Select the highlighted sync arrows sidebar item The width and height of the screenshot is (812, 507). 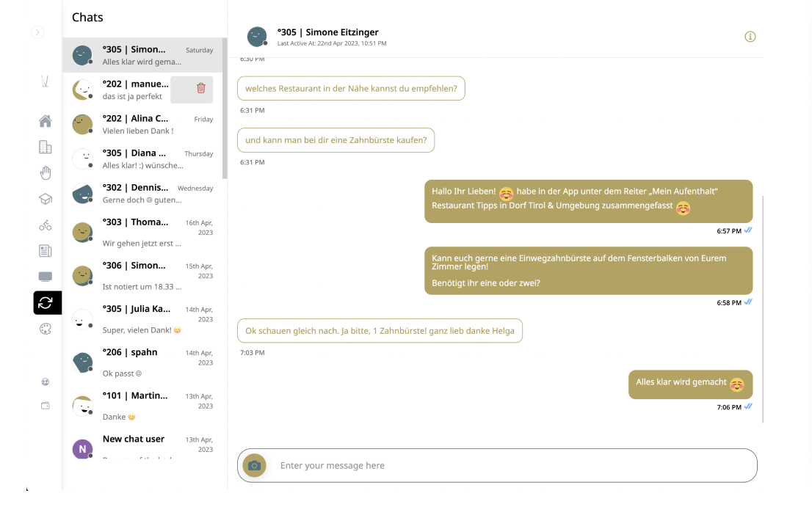[46, 302]
